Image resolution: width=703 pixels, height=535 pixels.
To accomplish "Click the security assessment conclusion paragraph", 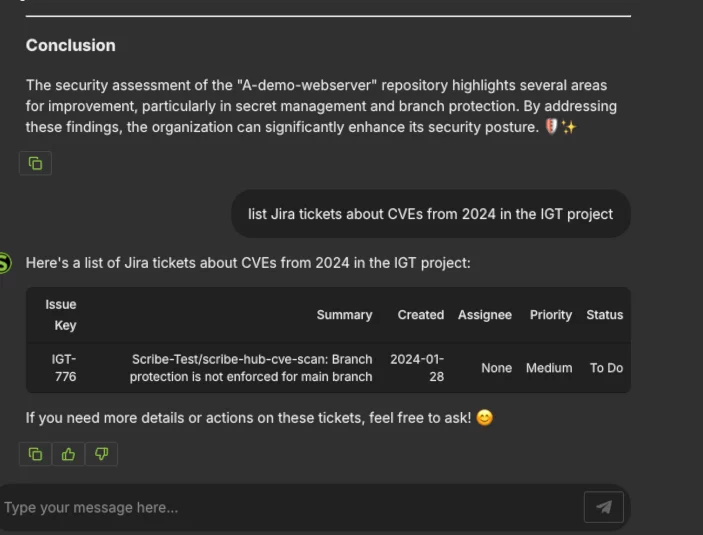I will click(321, 106).
